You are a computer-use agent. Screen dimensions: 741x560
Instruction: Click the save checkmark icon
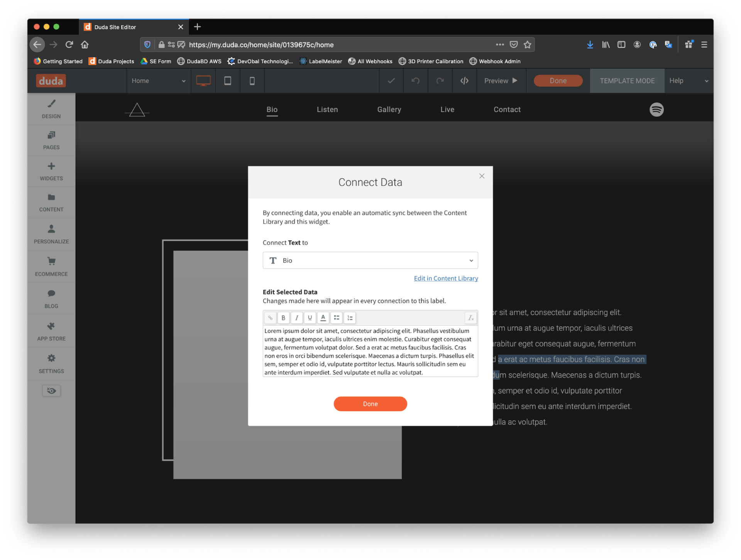tap(391, 81)
